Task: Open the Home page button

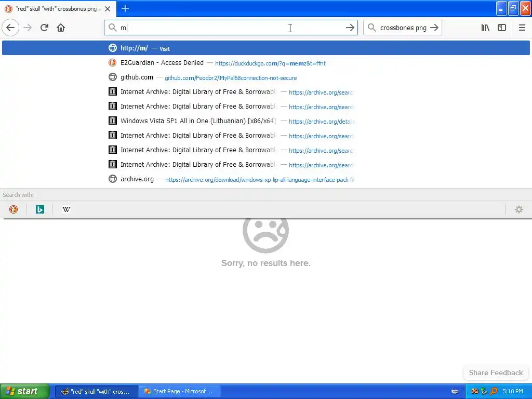Action: (x=61, y=28)
